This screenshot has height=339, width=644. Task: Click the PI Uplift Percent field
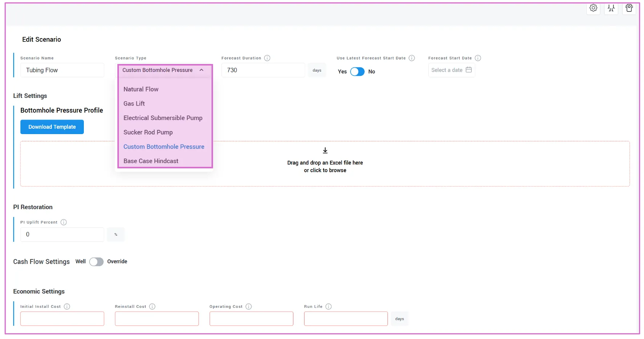click(62, 235)
